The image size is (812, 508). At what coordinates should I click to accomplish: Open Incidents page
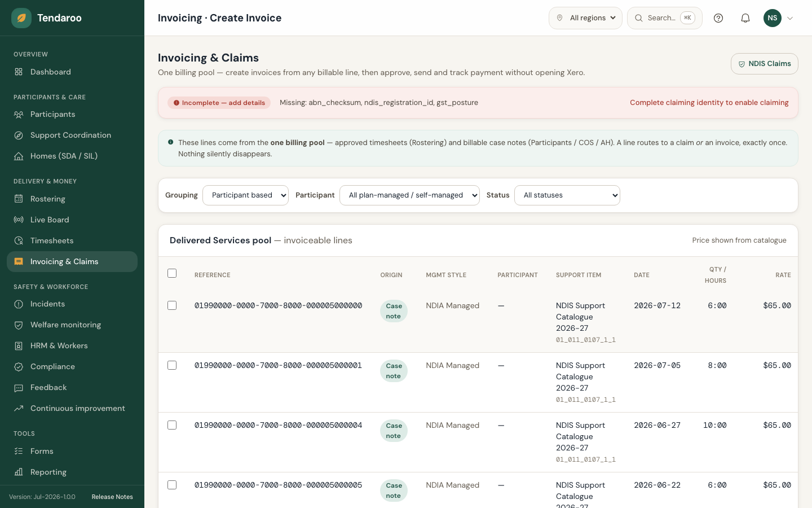point(72,304)
